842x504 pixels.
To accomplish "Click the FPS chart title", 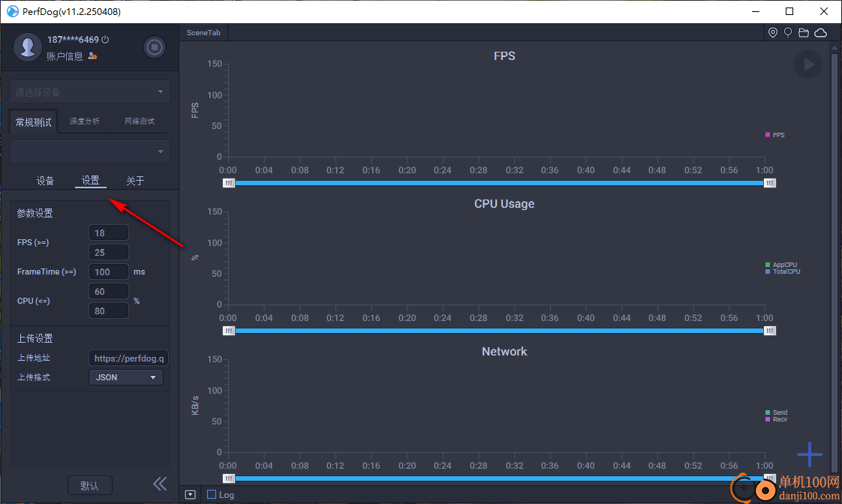I will coord(504,55).
